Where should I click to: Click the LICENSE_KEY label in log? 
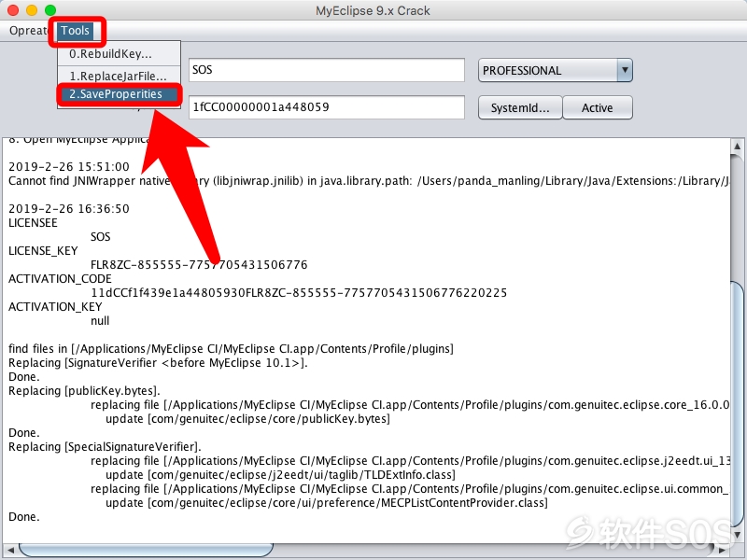(43, 251)
